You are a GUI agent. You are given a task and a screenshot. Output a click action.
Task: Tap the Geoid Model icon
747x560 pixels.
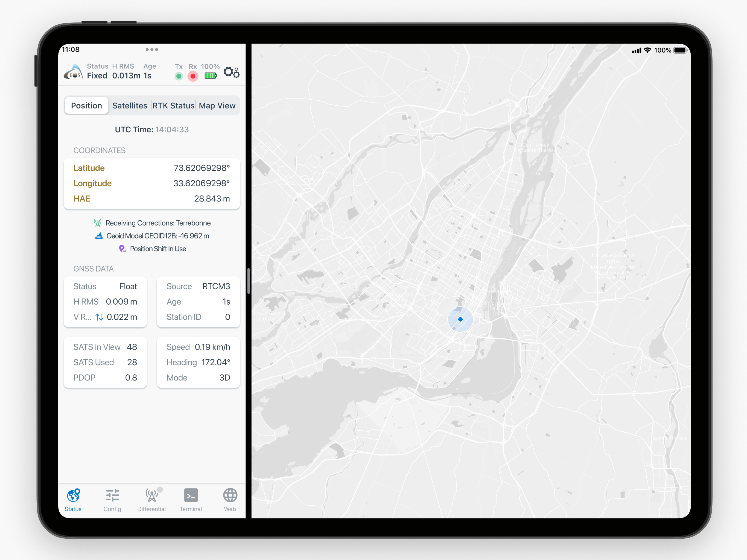click(x=99, y=236)
